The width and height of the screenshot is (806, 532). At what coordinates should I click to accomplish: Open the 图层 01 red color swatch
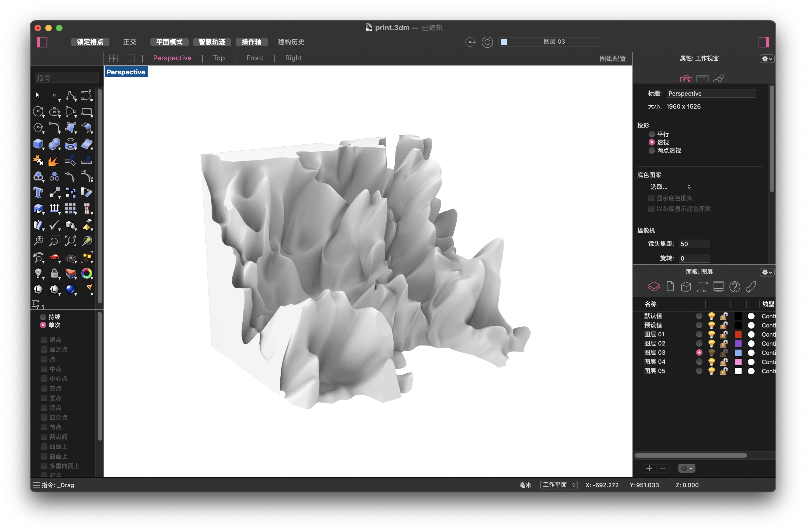(738, 334)
